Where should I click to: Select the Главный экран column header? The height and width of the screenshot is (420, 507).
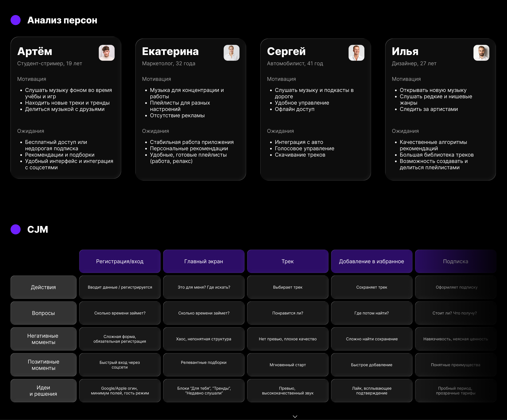[204, 261]
